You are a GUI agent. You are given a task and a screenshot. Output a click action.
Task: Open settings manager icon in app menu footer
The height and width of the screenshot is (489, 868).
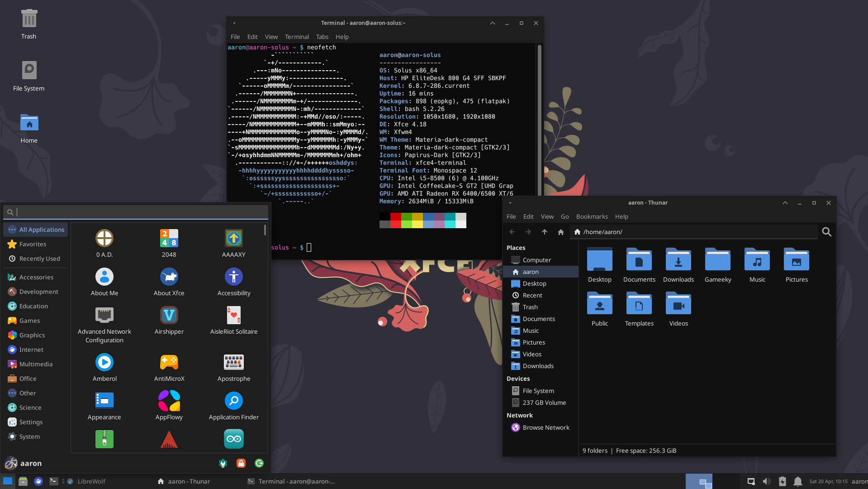click(x=223, y=463)
